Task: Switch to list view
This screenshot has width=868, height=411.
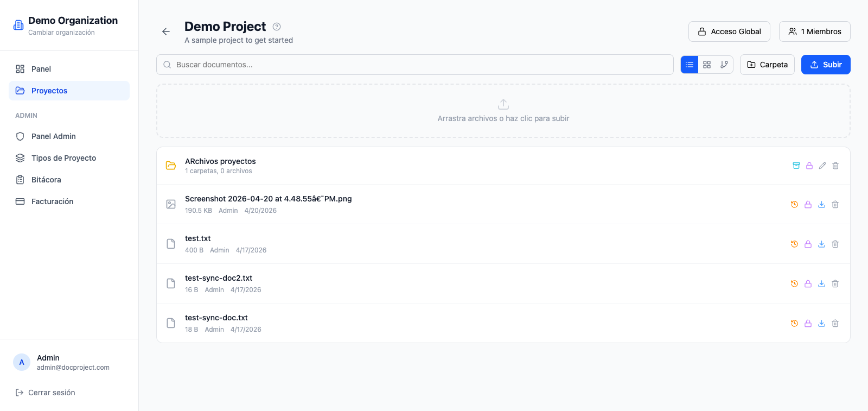Action: click(x=690, y=65)
